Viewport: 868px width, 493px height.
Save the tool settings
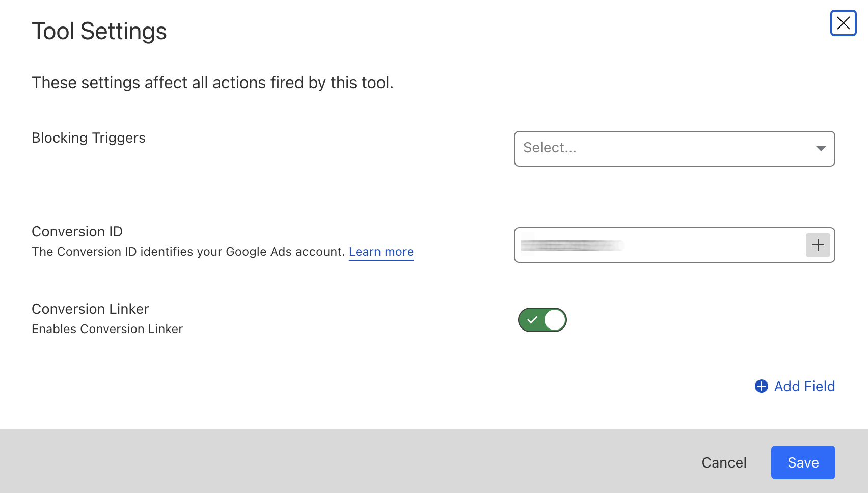[803, 462]
